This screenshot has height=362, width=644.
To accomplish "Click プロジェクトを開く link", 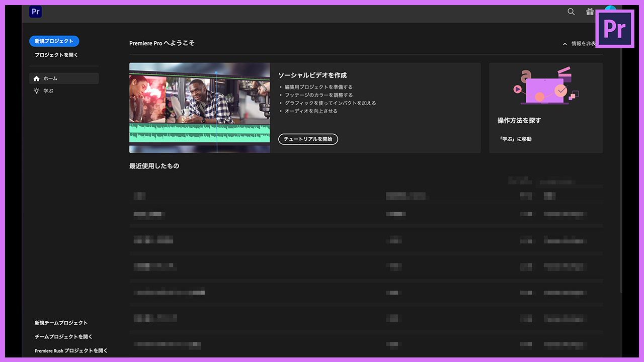I will tap(56, 55).
